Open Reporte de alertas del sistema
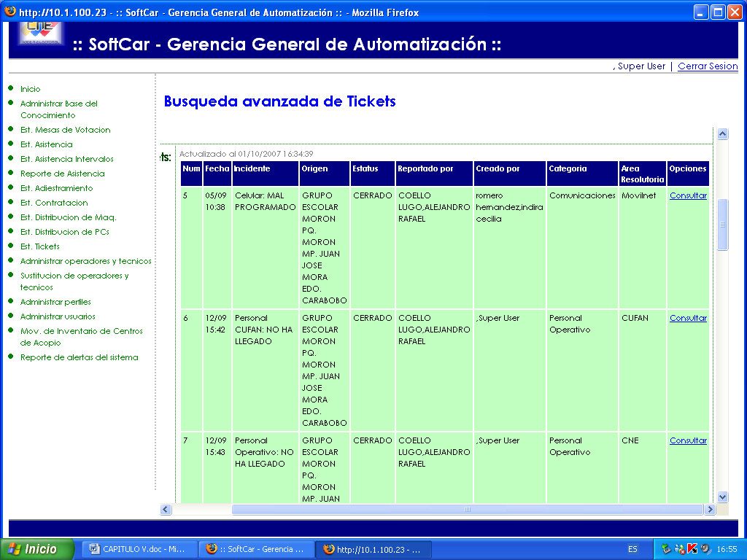Viewport: 747px width, 560px height. click(x=80, y=357)
